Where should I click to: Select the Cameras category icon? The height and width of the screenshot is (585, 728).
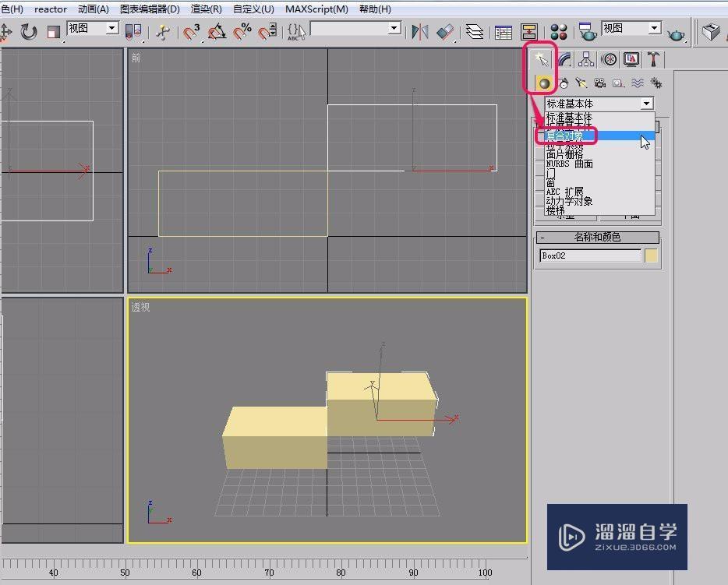pyautogui.click(x=599, y=83)
